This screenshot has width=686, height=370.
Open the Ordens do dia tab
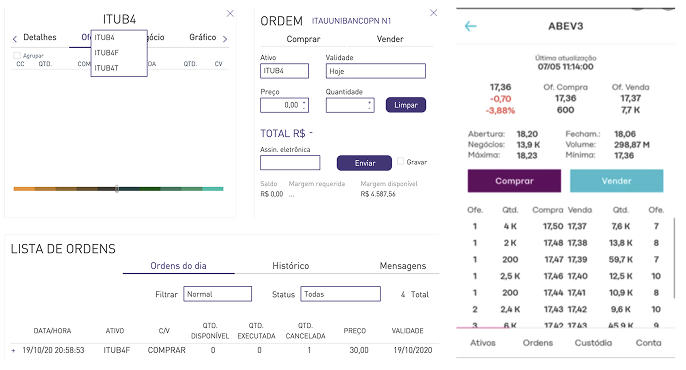click(x=178, y=266)
